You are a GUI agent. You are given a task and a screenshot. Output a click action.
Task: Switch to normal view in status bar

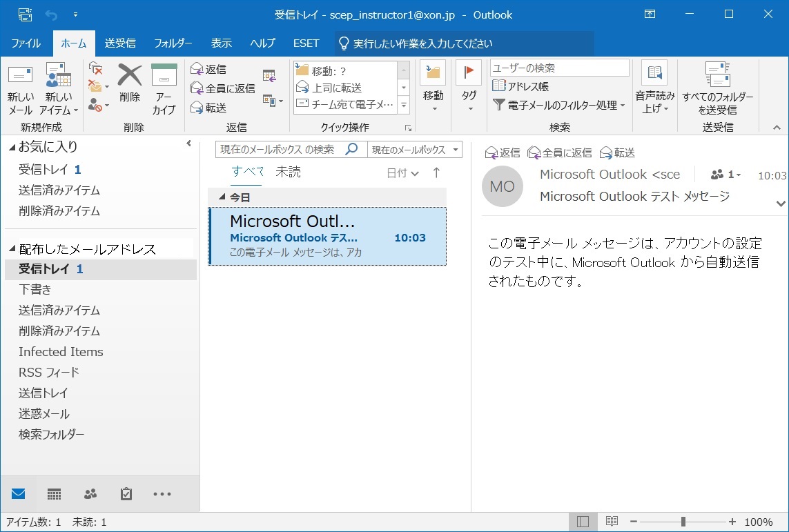583,522
